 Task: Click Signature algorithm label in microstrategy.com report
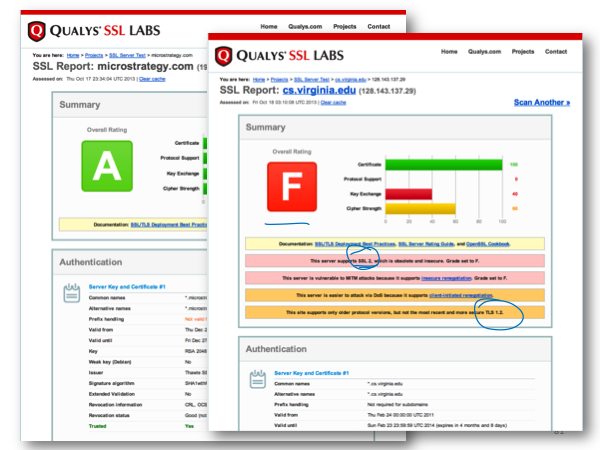[111, 383]
